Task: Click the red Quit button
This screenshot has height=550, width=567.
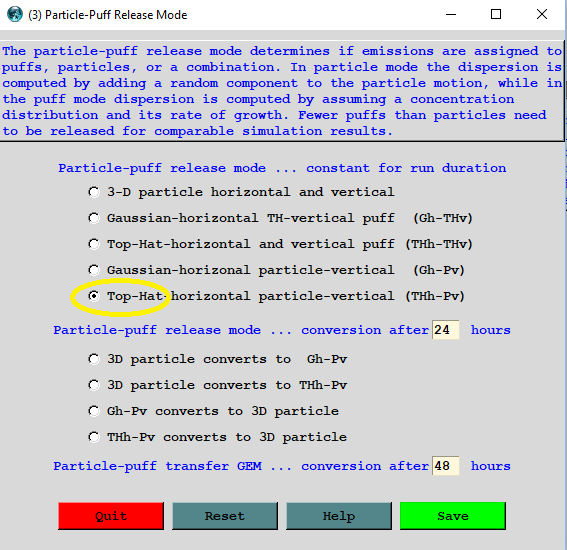Action: coord(111,516)
